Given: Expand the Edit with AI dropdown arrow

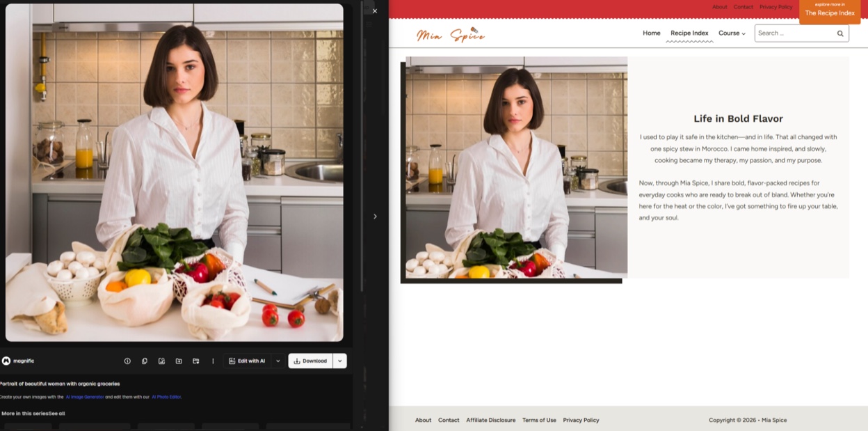Looking at the screenshot, I should point(278,361).
